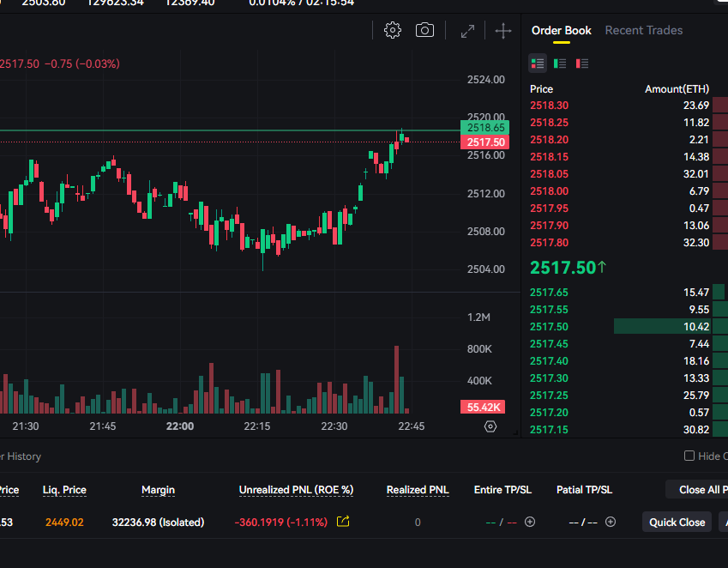Image resolution: width=728 pixels, height=568 pixels.
Task: Click the Quick Close button
Action: coord(677,522)
